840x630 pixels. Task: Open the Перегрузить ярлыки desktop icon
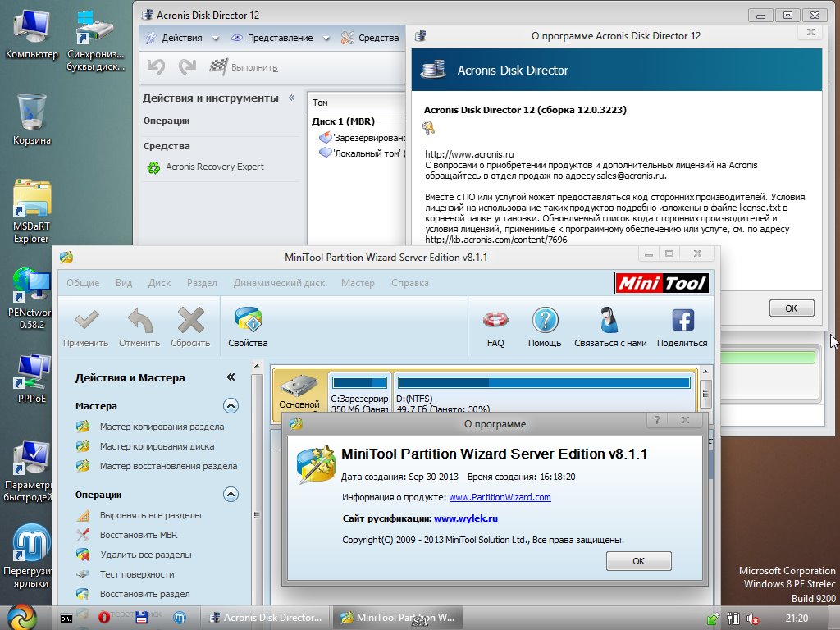coord(30,555)
